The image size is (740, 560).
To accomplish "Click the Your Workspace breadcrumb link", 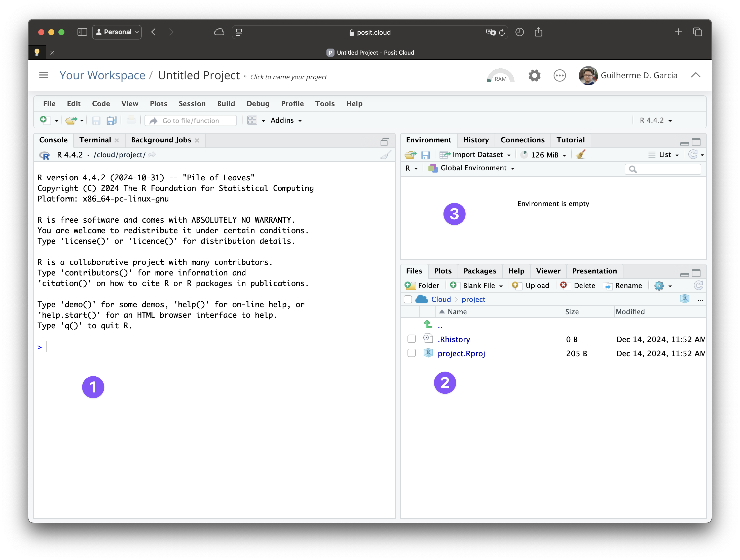I will pyautogui.click(x=102, y=75).
